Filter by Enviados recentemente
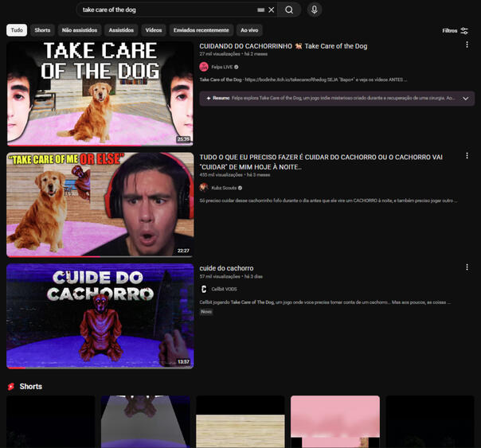The height and width of the screenshot is (448, 481). point(201,30)
